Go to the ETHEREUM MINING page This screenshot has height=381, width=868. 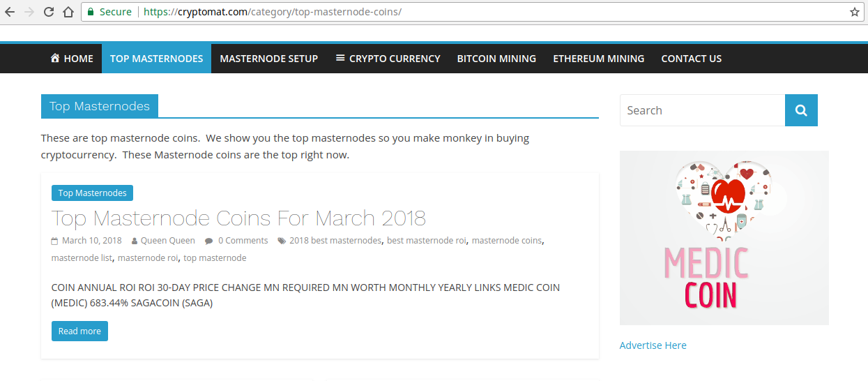click(x=599, y=59)
